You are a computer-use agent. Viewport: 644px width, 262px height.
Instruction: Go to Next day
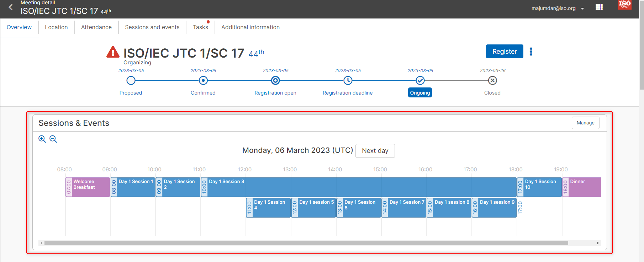375,151
